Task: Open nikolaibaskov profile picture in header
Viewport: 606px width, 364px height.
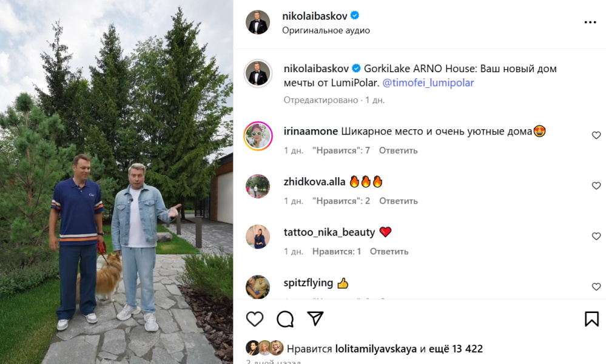Action: pyautogui.click(x=257, y=22)
